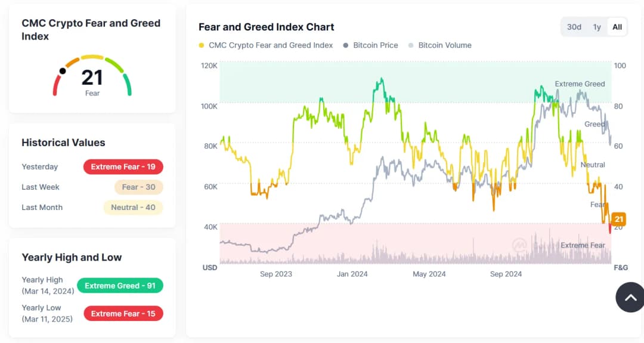Click the gauge needle dot indicator
The width and height of the screenshot is (644, 343).
(x=63, y=71)
